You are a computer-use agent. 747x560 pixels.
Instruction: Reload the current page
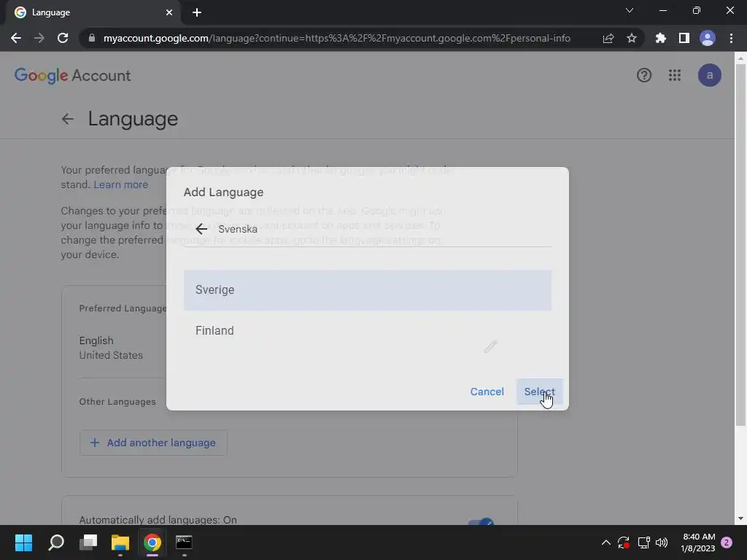(x=63, y=38)
